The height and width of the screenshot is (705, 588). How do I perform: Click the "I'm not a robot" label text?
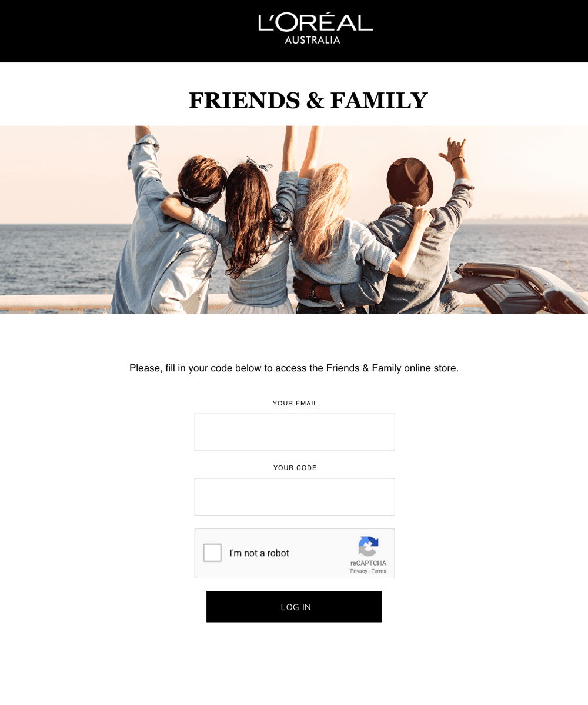click(259, 553)
